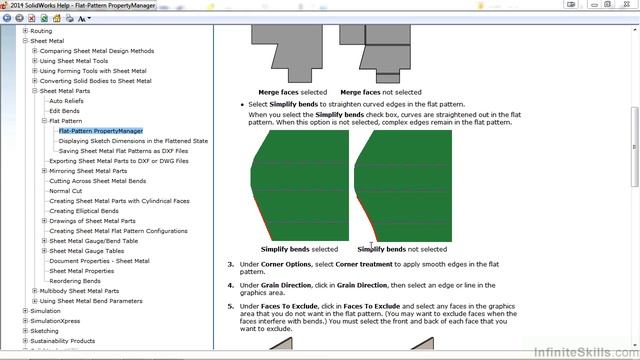This screenshot has width=640, height=360.
Task: Expand Multibody Sheet Metal Parts node
Action: [35, 291]
